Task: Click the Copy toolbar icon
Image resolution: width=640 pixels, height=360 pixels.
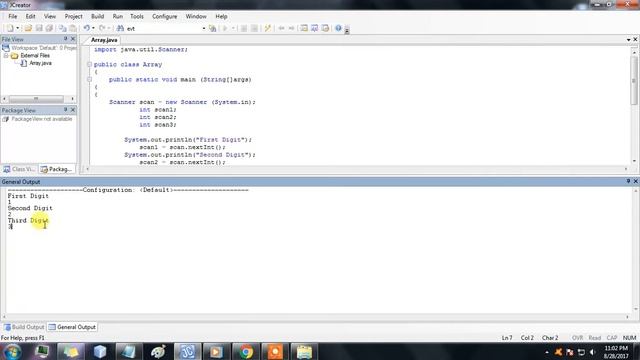Action: pyautogui.click(x=62, y=28)
